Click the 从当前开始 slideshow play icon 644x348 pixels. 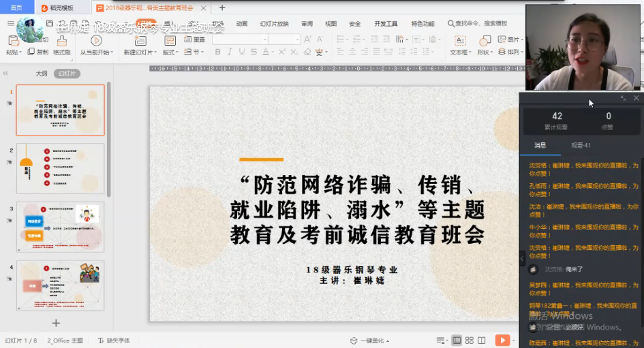[x=96, y=40]
